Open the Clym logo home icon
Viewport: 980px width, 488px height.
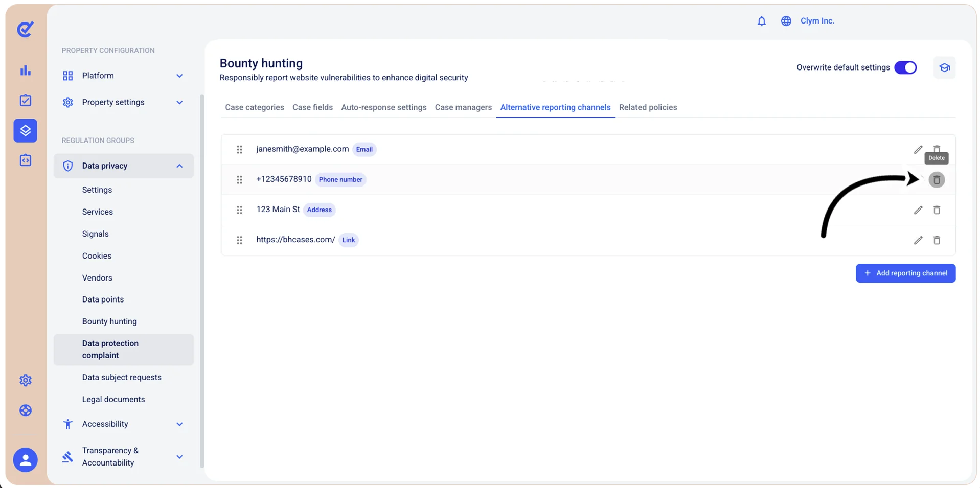[25, 29]
